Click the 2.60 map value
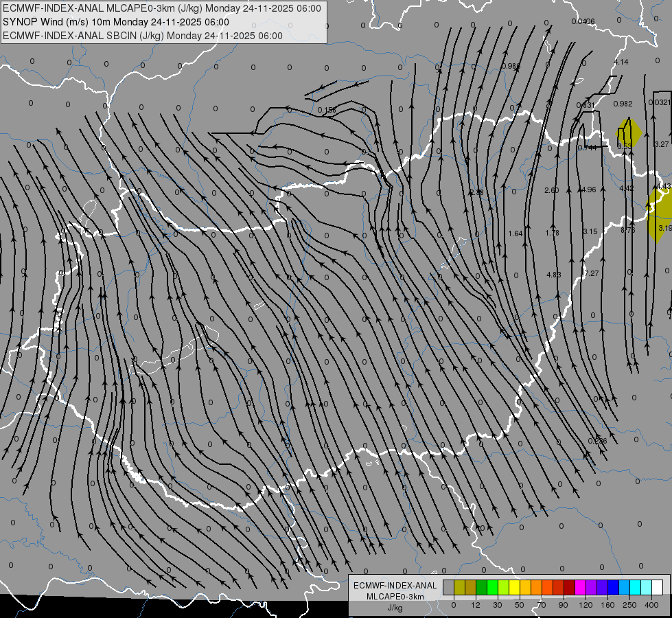The width and height of the screenshot is (672, 618). coord(552,190)
